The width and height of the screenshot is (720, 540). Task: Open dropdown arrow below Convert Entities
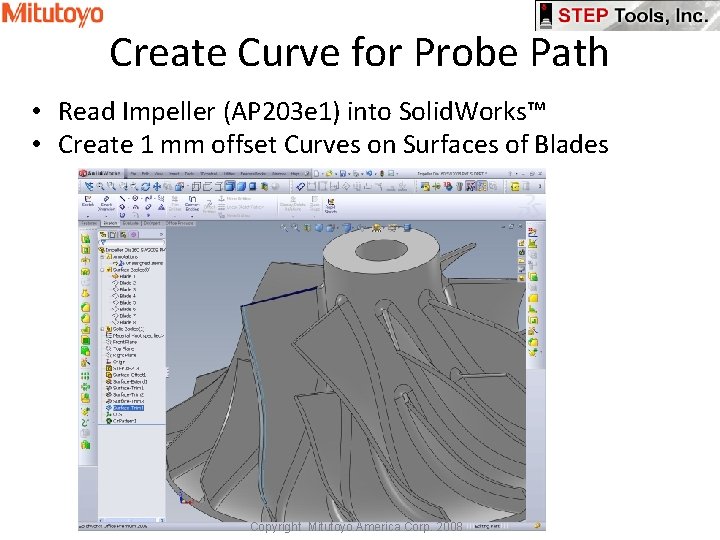[192, 217]
